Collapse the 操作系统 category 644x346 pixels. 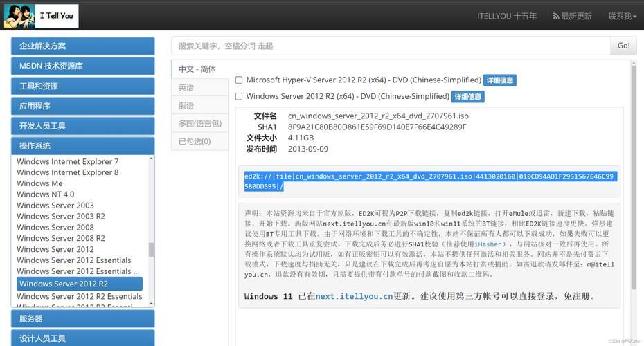[x=83, y=146]
